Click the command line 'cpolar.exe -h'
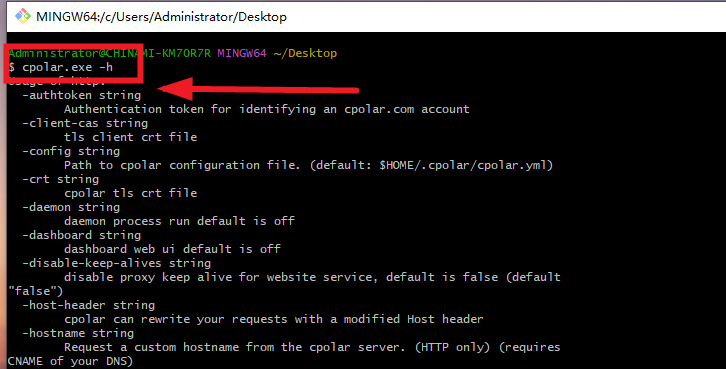Viewport: 726px width, 369px height. point(61,67)
